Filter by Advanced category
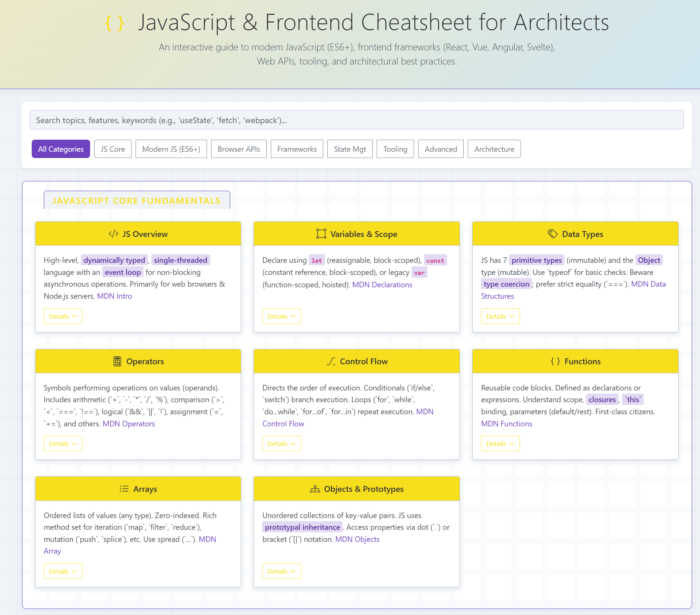This screenshot has width=700, height=615. point(441,149)
